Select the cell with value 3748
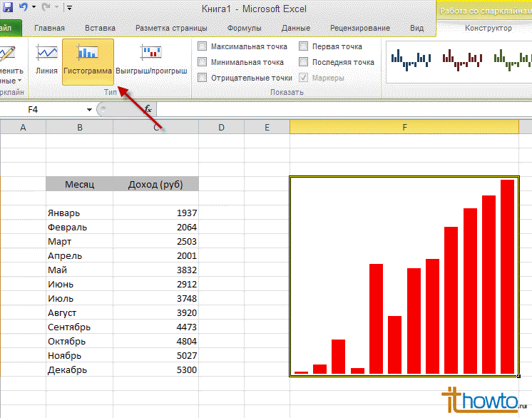 (156, 298)
